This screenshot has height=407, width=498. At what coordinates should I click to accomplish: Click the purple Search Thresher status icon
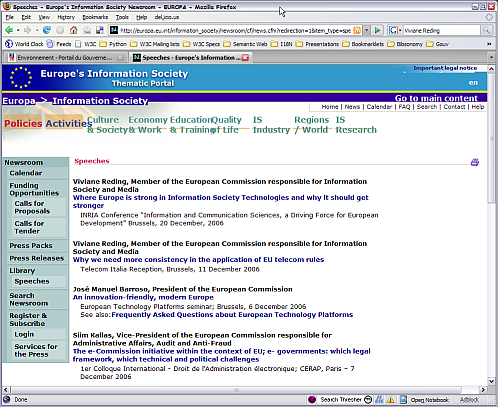[312, 399]
